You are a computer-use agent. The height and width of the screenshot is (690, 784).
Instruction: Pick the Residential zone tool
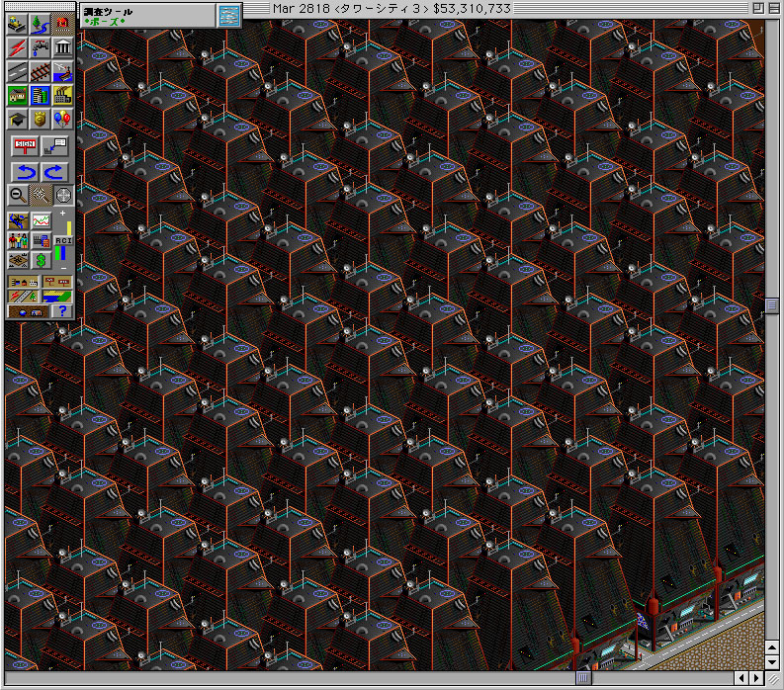(17, 95)
